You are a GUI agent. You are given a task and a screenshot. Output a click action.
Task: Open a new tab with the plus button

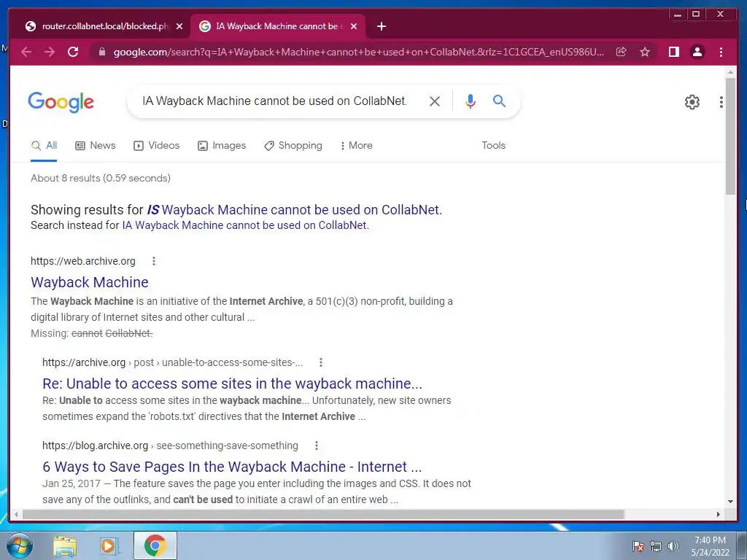coord(381,26)
